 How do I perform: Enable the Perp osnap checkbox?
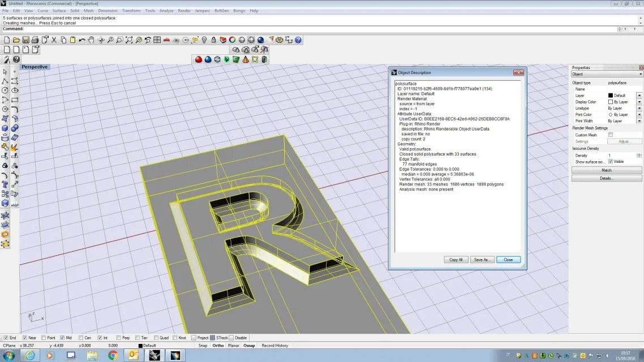coord(118,338)
